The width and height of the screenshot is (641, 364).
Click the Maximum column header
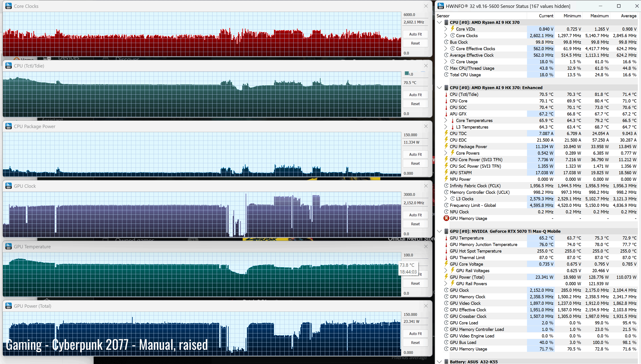tap(596, 16)
